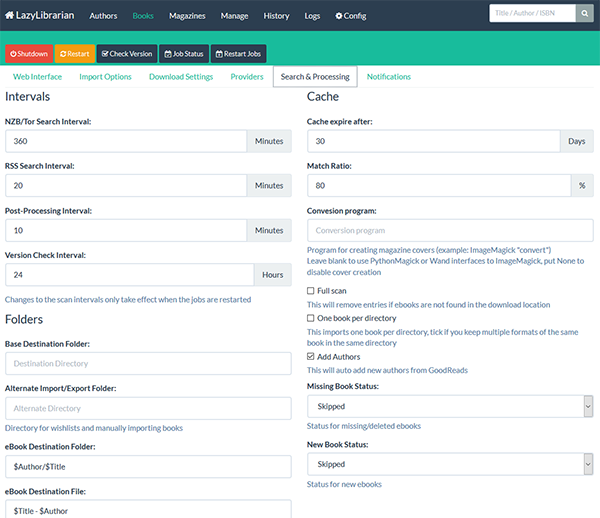Click the Check Version button
This screenshot has width=600, height=518.
click(127, 54)
